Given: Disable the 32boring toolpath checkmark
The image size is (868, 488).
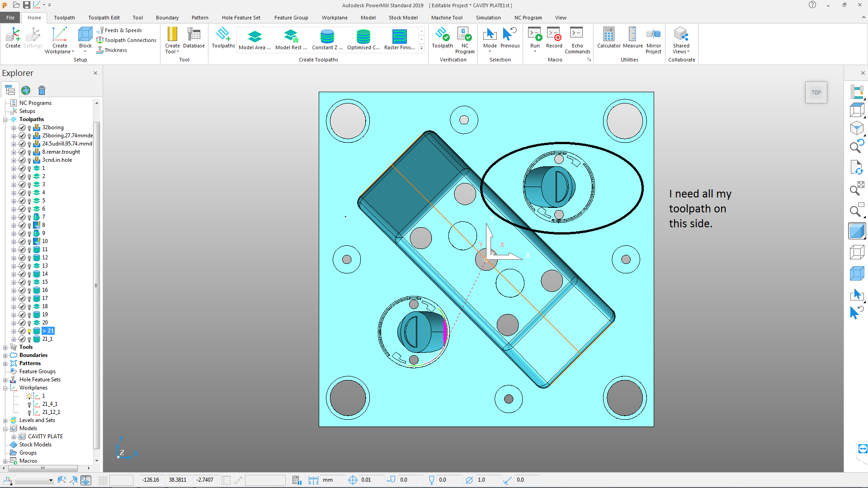Looking at the screenshot, I should point(22,127).
